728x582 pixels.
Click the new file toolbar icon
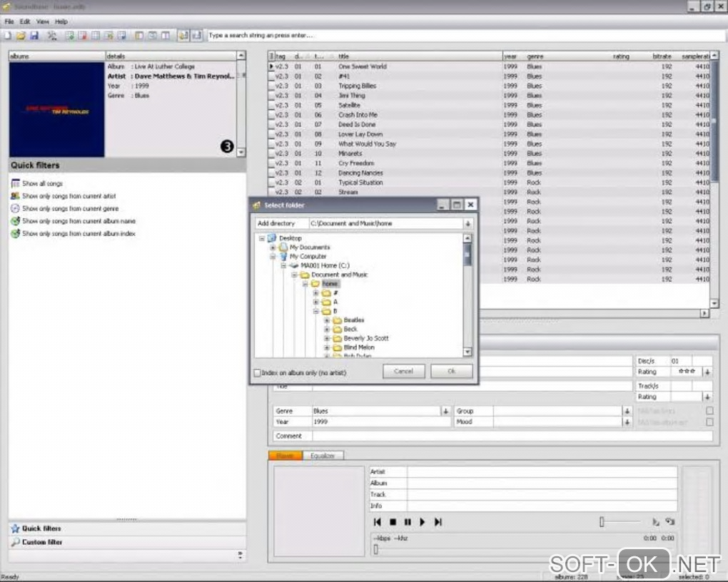pos(8,35)
